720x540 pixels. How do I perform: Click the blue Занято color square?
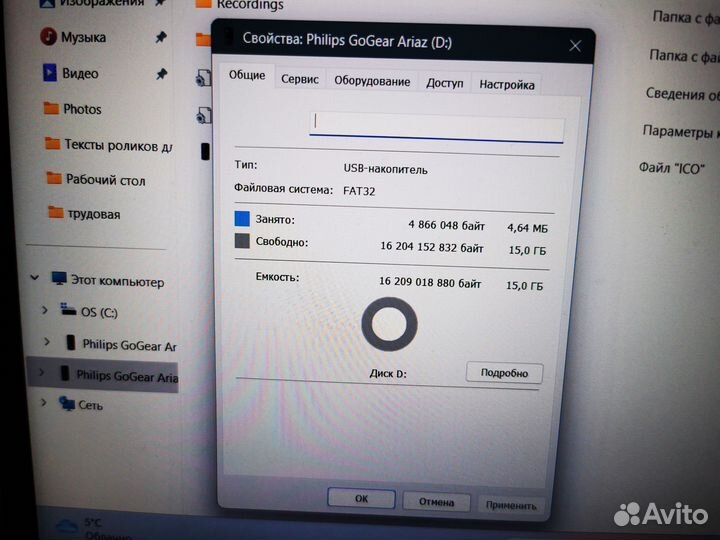[x=242, y=218]
